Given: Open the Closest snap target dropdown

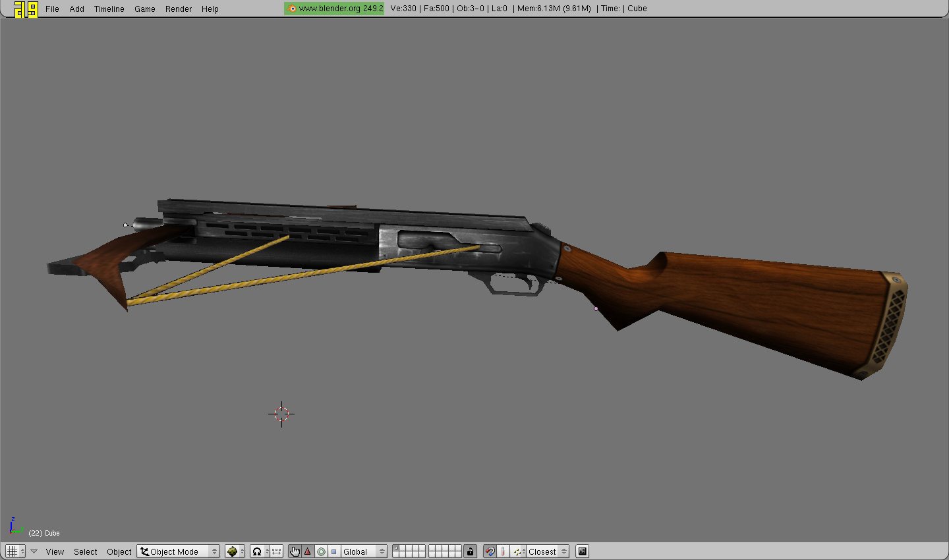Looking at the screenshot, I should (547, 551).
